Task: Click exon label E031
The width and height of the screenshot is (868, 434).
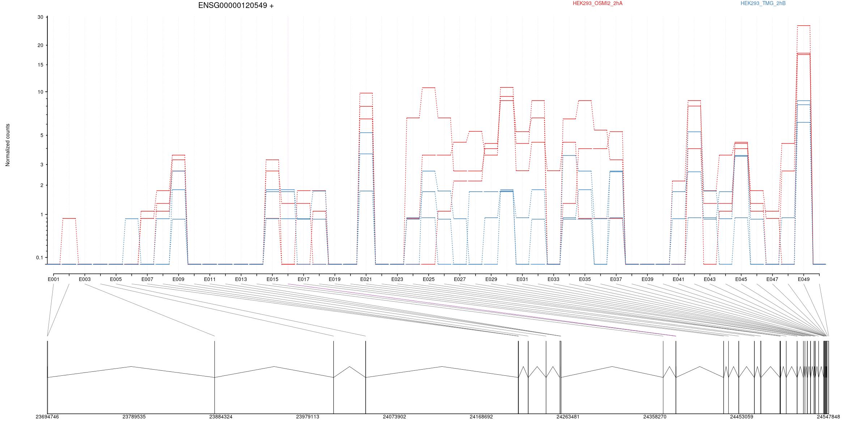Action: (x=522, y=279)
